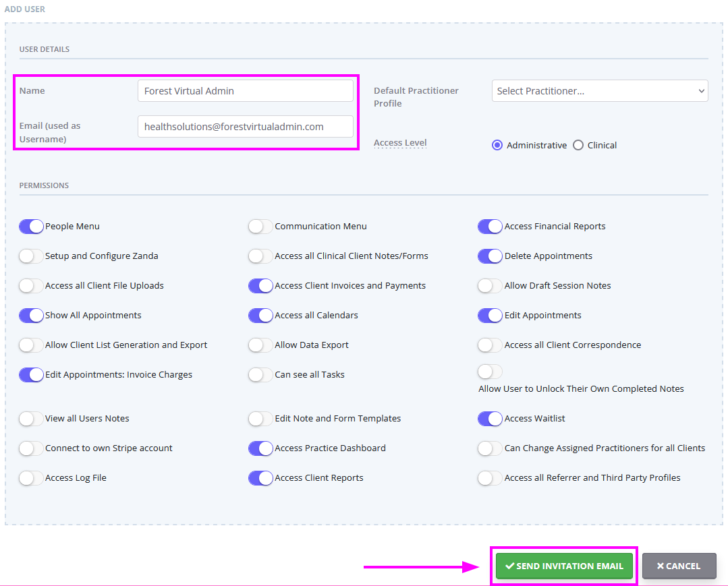Toggle Access all Clinical Client Notes/Forms on
The image size is (728, 586).
(x=260, y=256)
